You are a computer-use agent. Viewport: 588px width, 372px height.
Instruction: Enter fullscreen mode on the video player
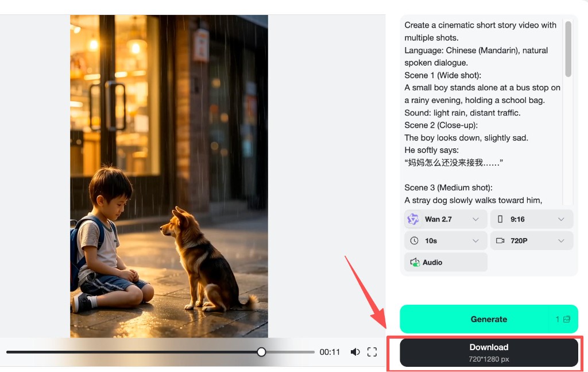tap(372, 351)
